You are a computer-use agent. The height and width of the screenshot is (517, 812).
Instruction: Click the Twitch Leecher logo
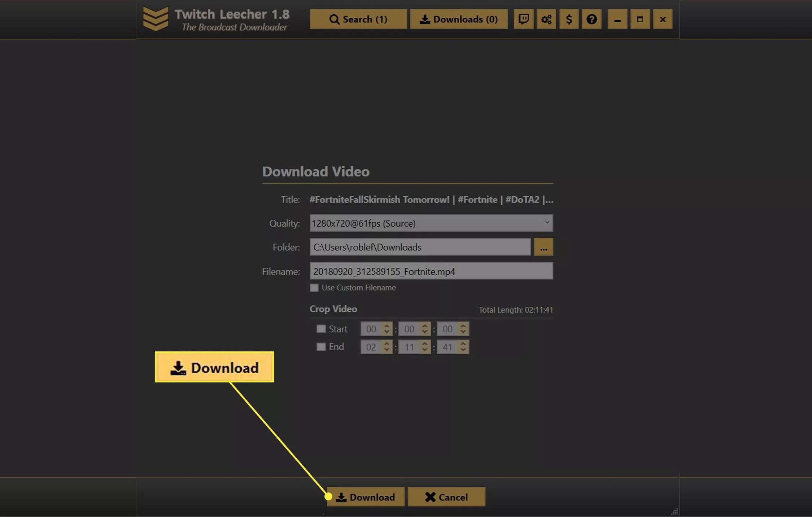point(156,19)
